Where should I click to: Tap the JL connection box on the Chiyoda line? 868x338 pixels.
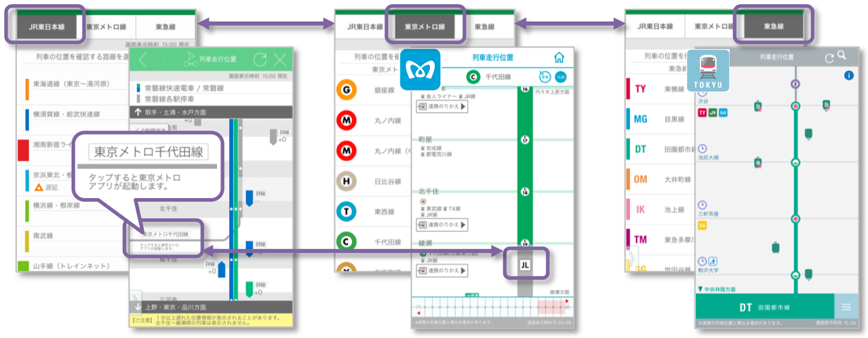coord(525,265)
